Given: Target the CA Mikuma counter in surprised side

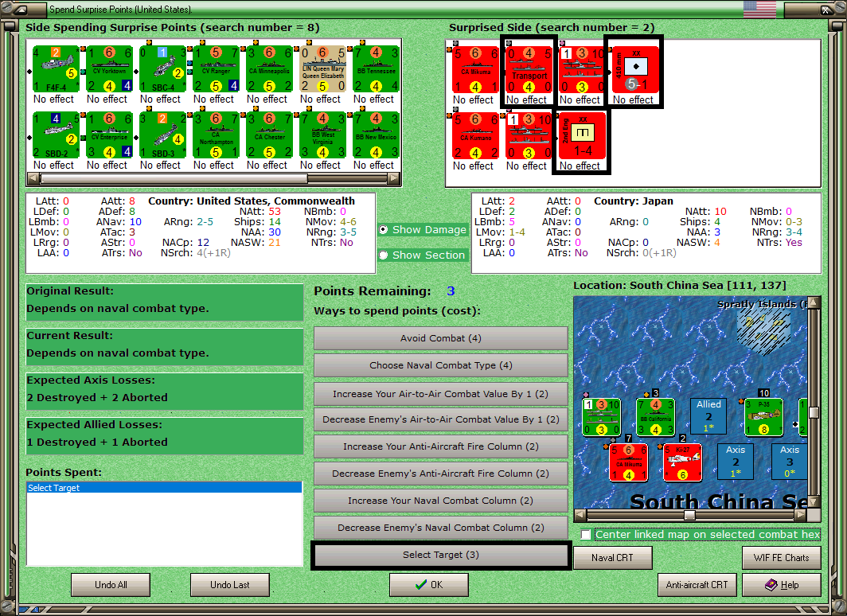Looking at the screenshot, I should [475, 70].
